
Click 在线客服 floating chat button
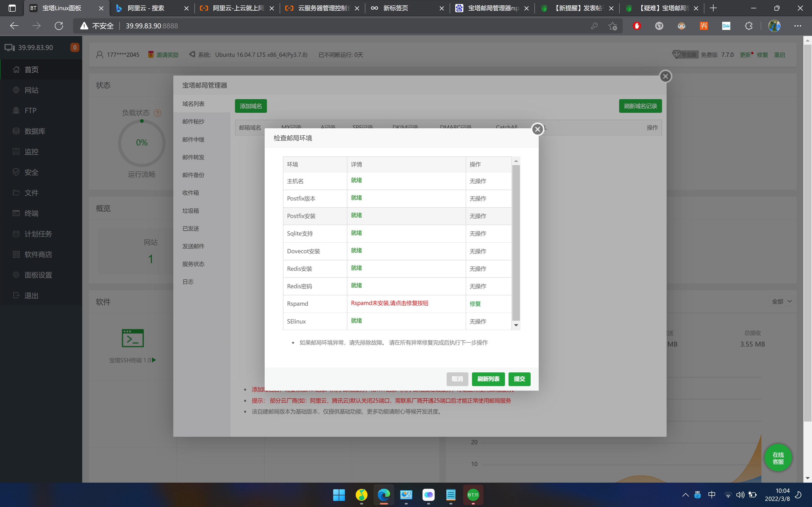coord(778,458)
